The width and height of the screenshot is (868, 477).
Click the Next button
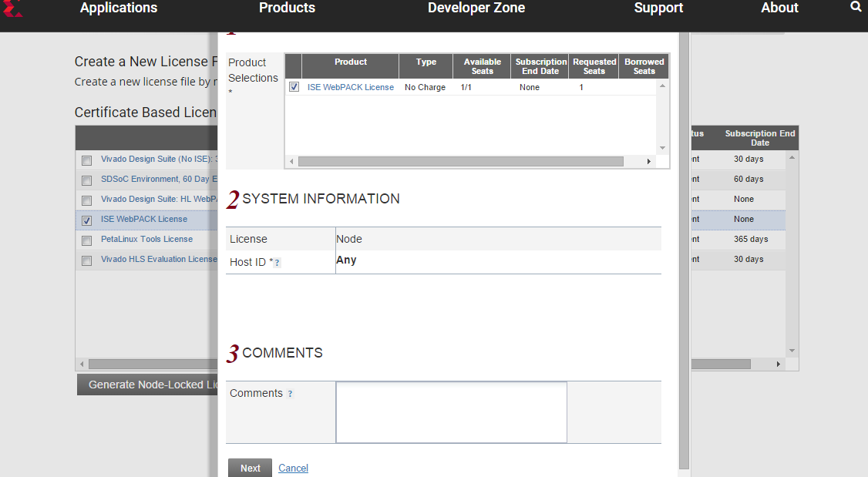point(251,469)
